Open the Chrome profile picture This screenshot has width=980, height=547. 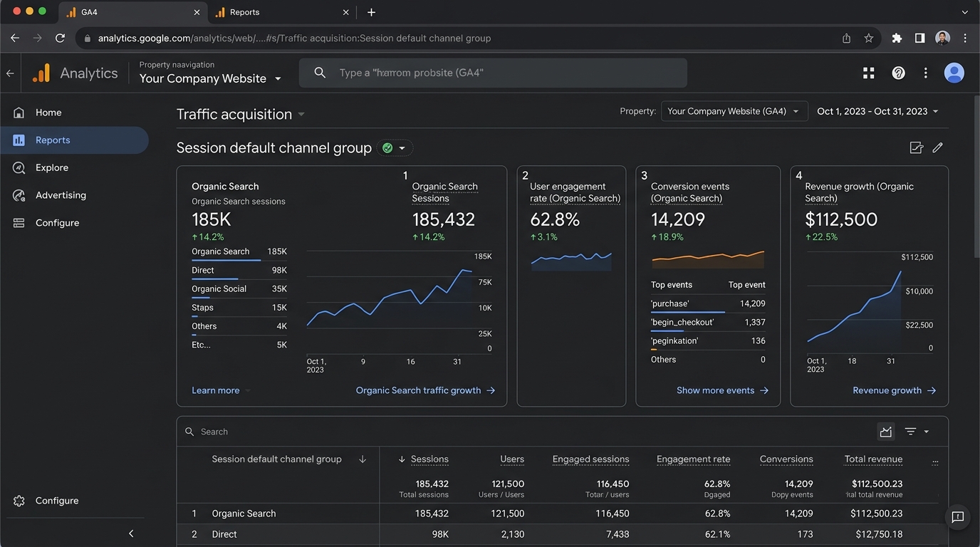pos(942,38)
